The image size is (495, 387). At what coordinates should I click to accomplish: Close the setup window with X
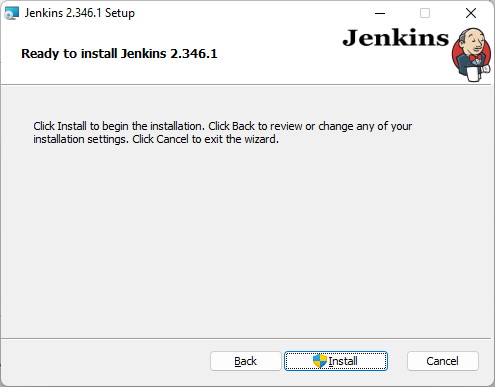click(x=471, y=13)
